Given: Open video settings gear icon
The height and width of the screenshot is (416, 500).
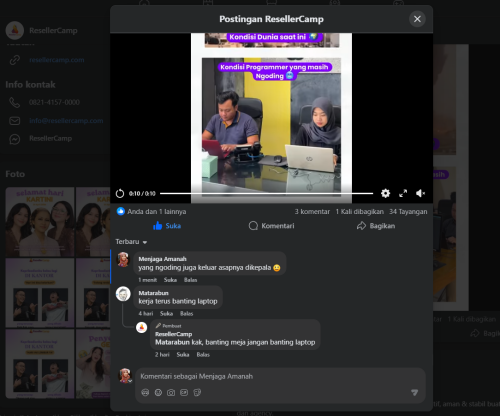Looking at the screenshot, I should coord(385,193).
